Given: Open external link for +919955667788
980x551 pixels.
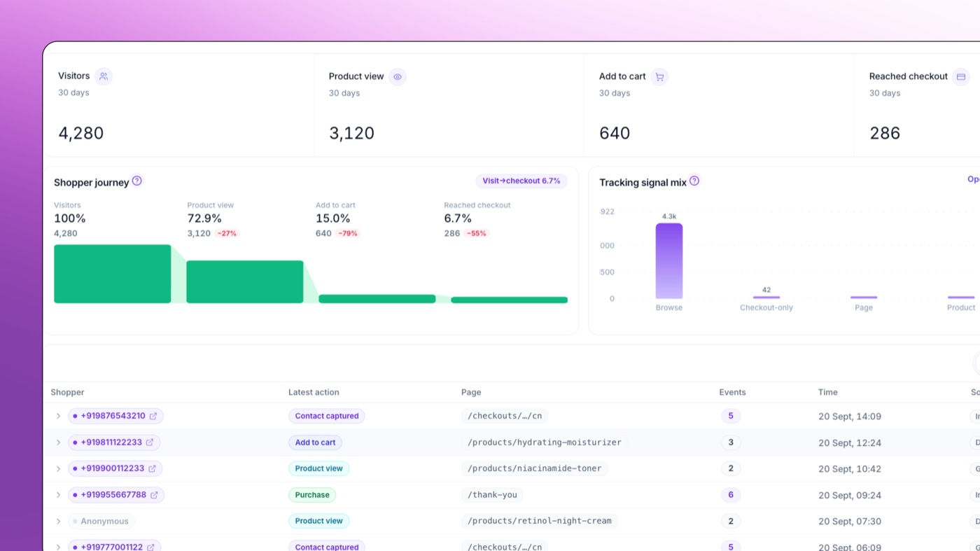Looking at the screenshot, I should coord(154,495).
